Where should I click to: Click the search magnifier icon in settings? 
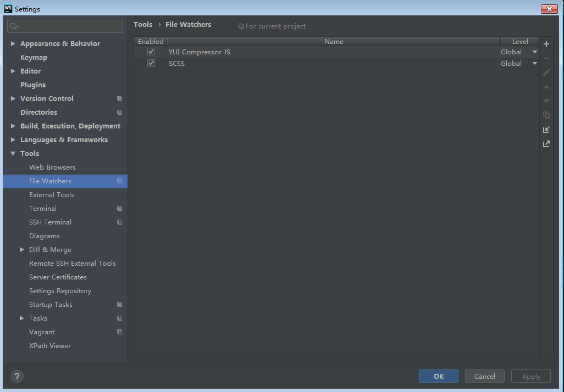(x=14, y=26)
